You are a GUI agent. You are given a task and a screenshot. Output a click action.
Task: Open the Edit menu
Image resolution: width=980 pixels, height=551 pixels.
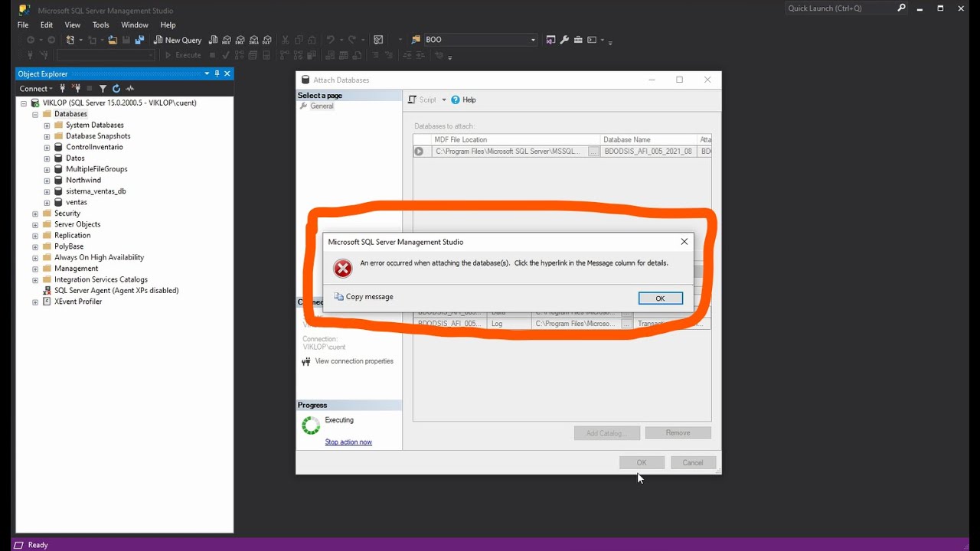(47, 25)
